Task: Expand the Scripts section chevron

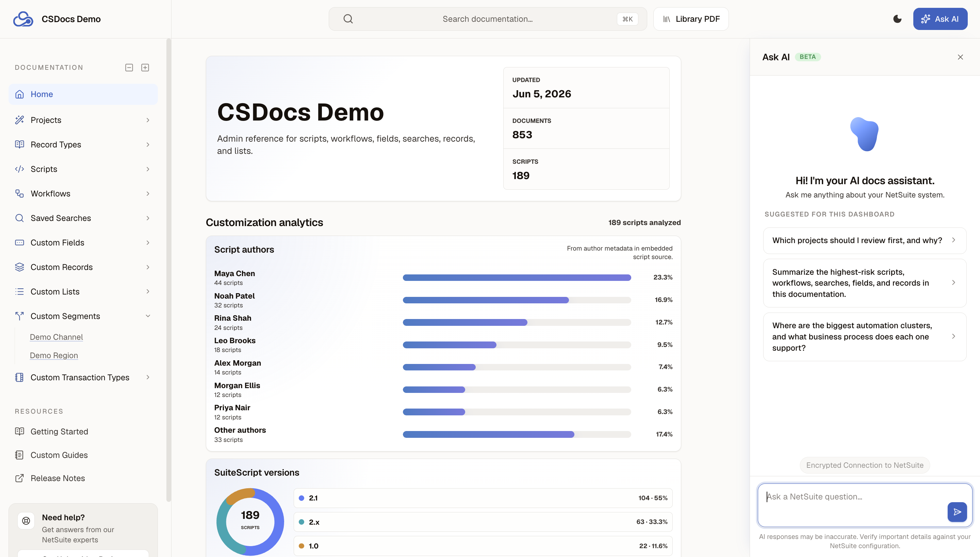Action: click(148, 169)
